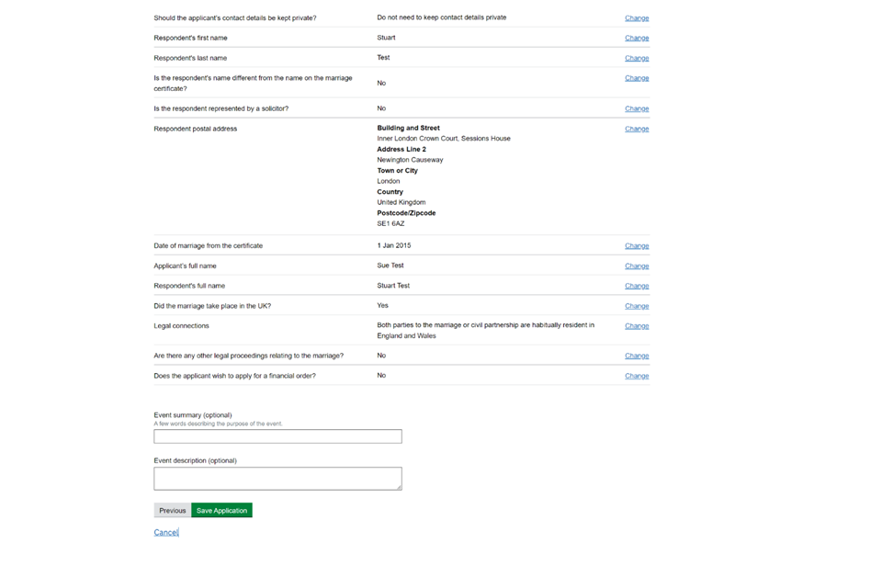Viewport: 882px width, 588px height.
Task: Click the Event summary text field
Action: point(277,436)
